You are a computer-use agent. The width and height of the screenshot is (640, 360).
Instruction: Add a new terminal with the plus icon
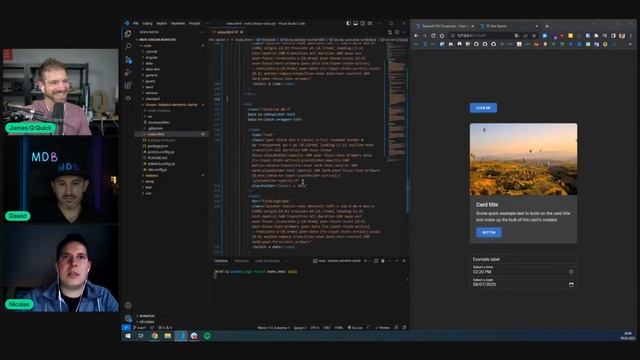pos(365,261)
